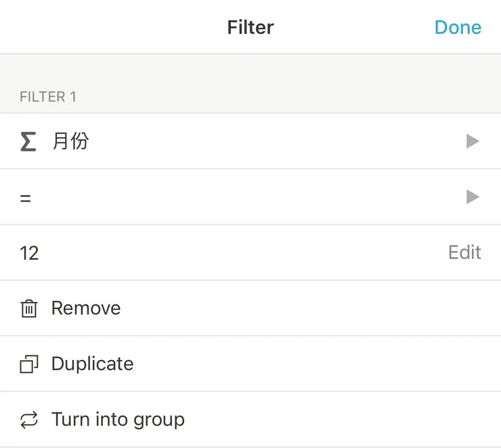Select the 月份 property name
The image size is (501, 448).
(x=70, y=141)
